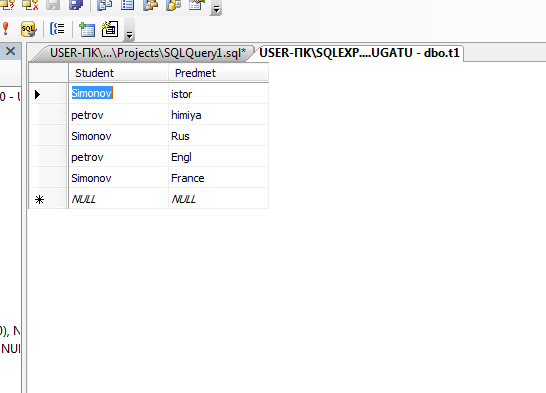Viewport: 546px width, 393px height.
Task: Click the Student column header
Action: [x=118, y=73]
